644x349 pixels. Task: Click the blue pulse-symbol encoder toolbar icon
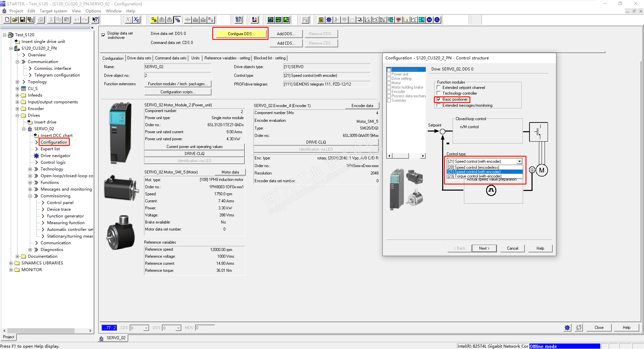(437, 20)
